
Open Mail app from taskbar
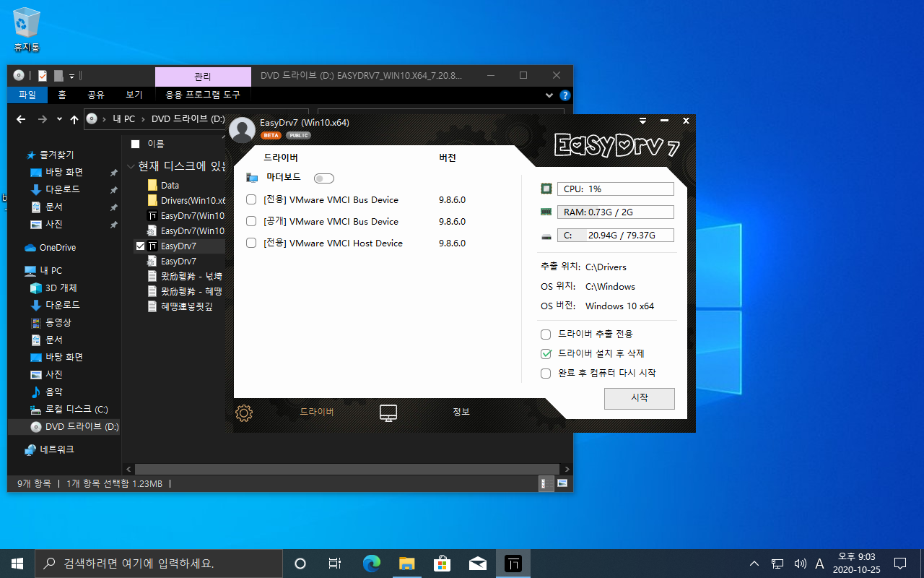[x=478, y=564]
